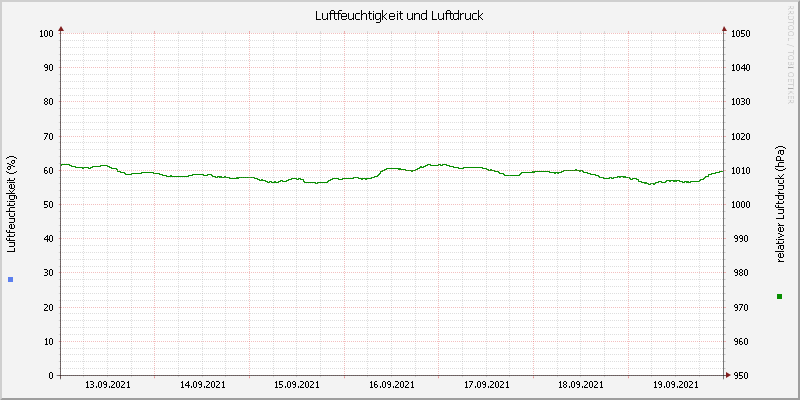800x400 pixels.
Task: Click the blue Luftfeuchtigkeit legend square
Action: point(11,279)
